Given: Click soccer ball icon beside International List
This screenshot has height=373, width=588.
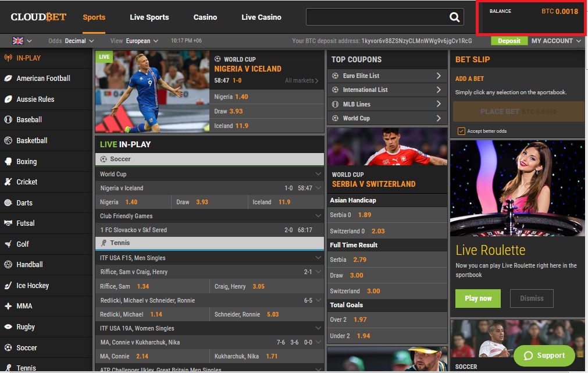Looking at the screenshot, I should click(335, 90).
